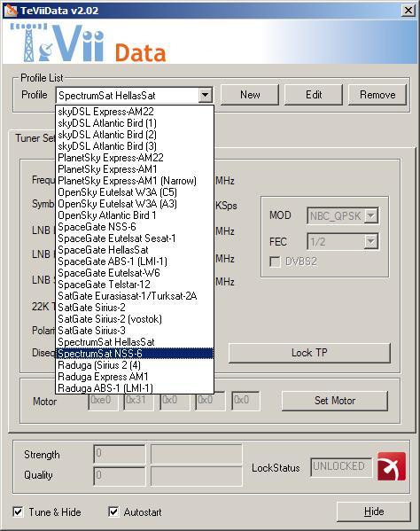Click the Quality value field

[120, 476]
